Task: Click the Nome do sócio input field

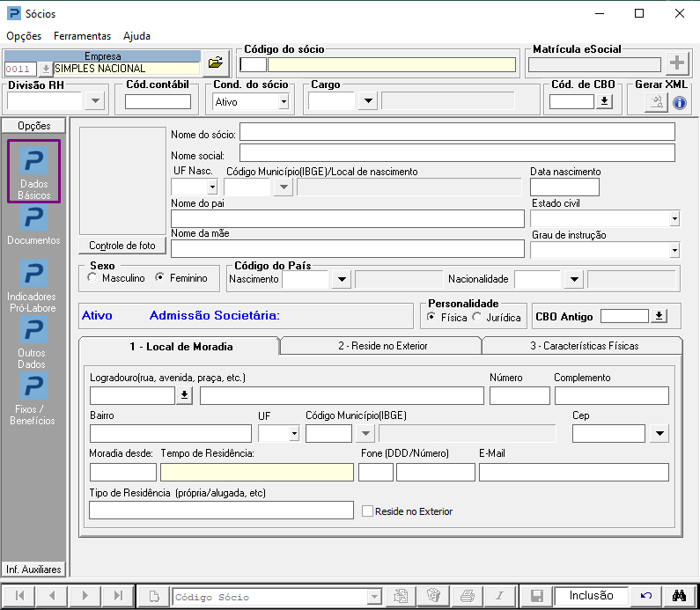Action: click(457, 132)
